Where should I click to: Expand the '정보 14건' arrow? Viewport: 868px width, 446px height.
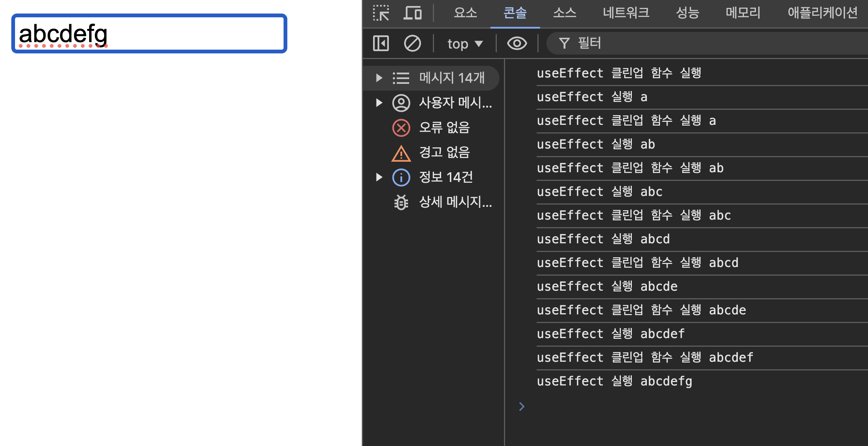click(379, 177)
